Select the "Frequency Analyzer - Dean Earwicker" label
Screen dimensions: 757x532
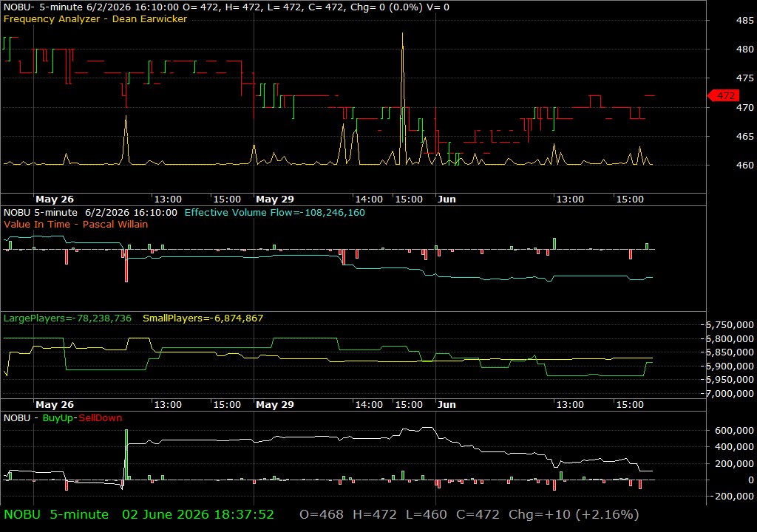click(x=95, y=18)
